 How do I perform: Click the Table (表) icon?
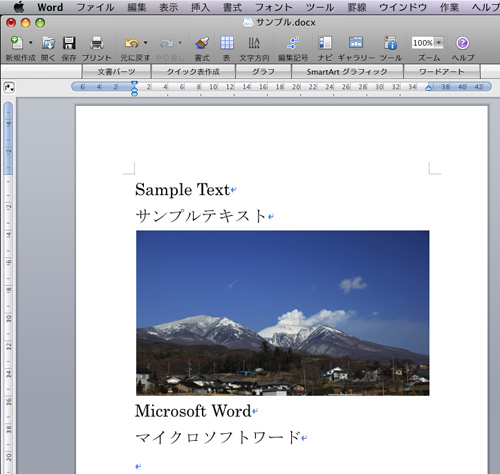coord(227,43)
